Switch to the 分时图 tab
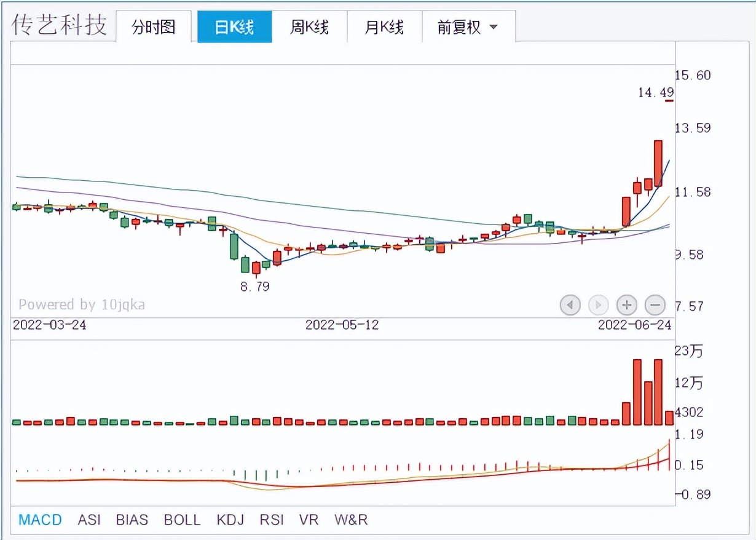756x540 pixels. point(154,27)
